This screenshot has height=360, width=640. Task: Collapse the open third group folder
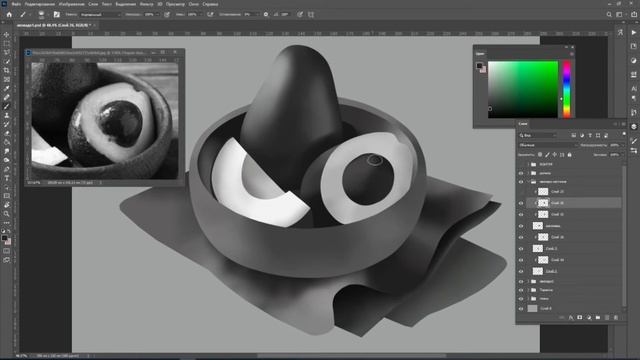tap(528, 182)
